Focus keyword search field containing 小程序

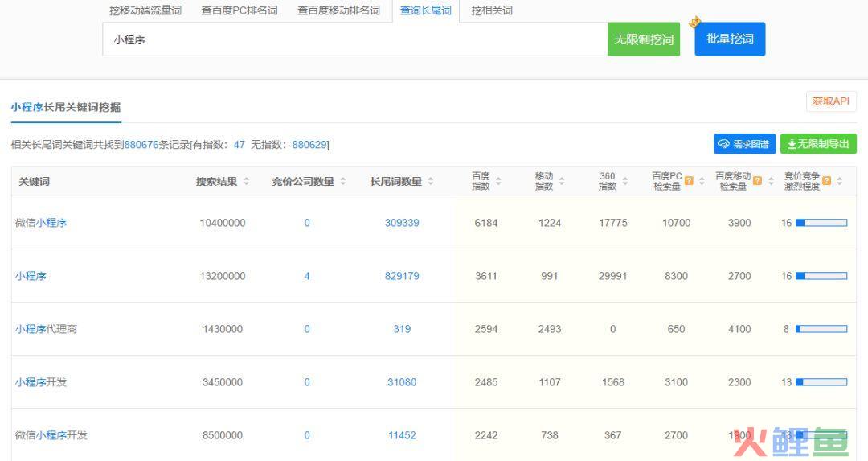[355, 39]
